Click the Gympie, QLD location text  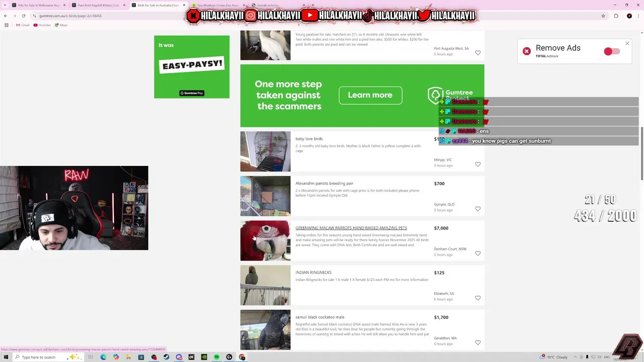point(444,204)
